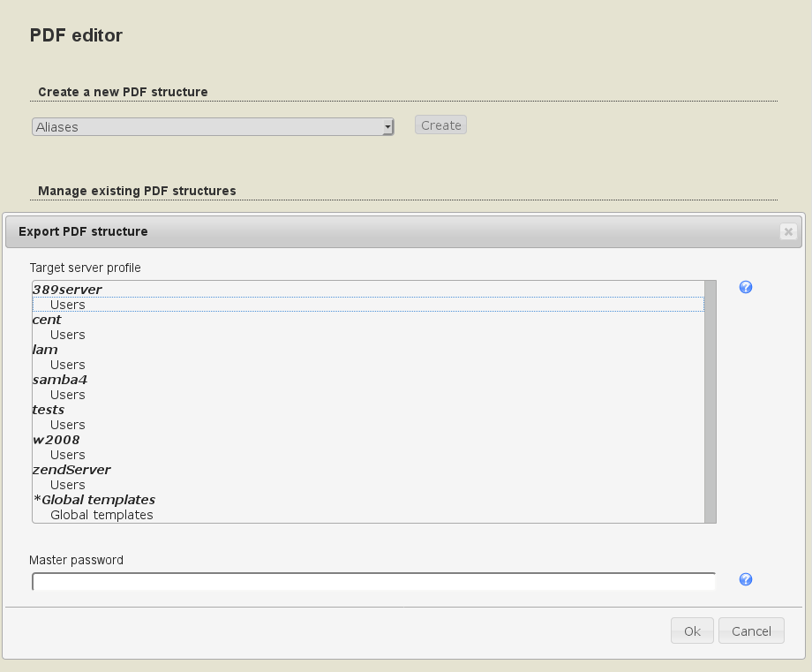Screen dimensions: 812x672
Task: Click the zendServer group label
Action: [x=71, y=470]
